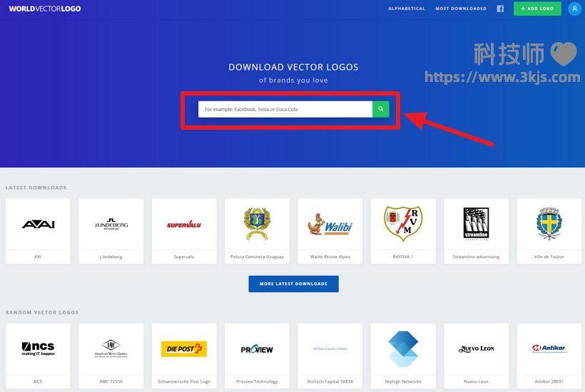Screen dimensions: 585x392
Task: Click 'Proview Technology' caption text
Action: pos(257,381)
